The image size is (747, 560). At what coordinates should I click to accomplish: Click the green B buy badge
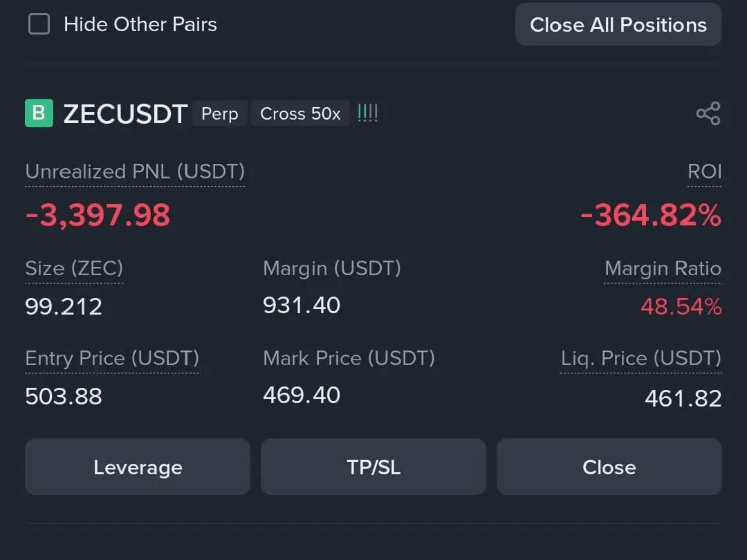point(39,113)
